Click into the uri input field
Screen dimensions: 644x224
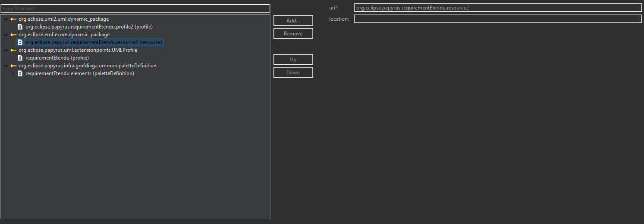tap(498, 7)
